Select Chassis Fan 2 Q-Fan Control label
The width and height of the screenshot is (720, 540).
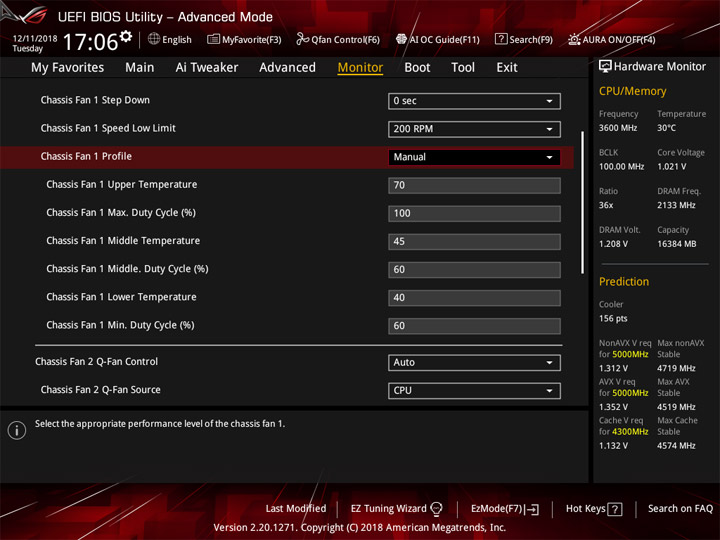(x=96, y=361)
